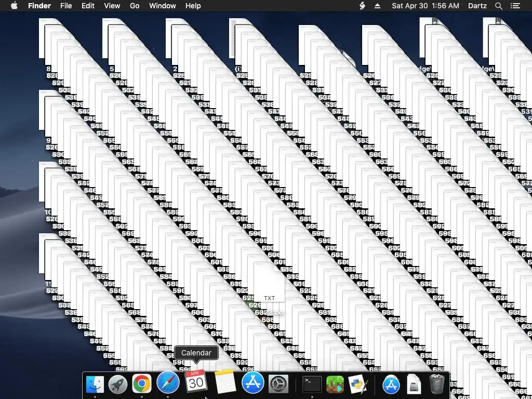Open the File menu
The width and height of the screenshot is (532, 399).
pyautogui.click(x=66, y=6)
